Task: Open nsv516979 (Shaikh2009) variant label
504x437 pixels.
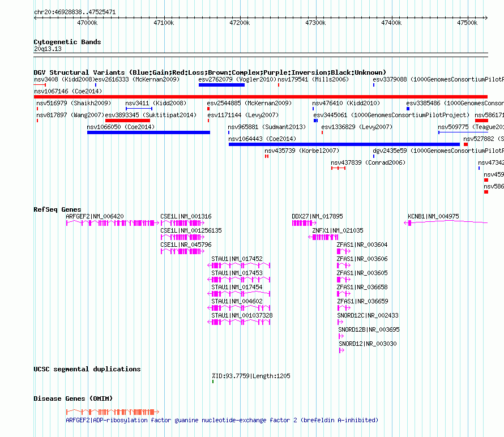Action: [x=74, y=103]
